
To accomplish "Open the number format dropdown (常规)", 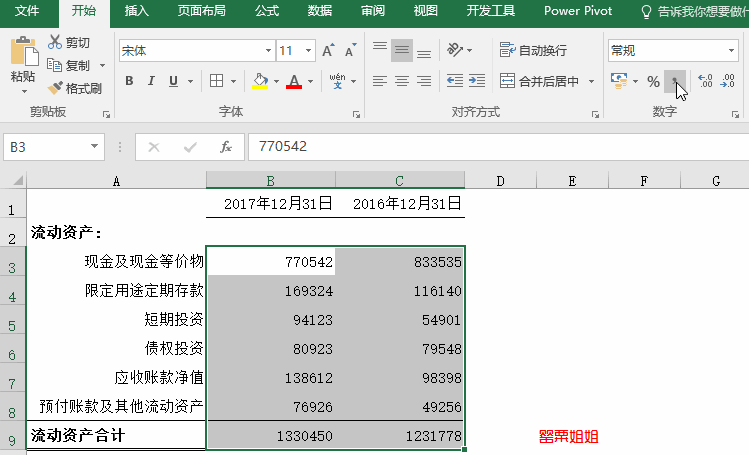I will 731,51.
